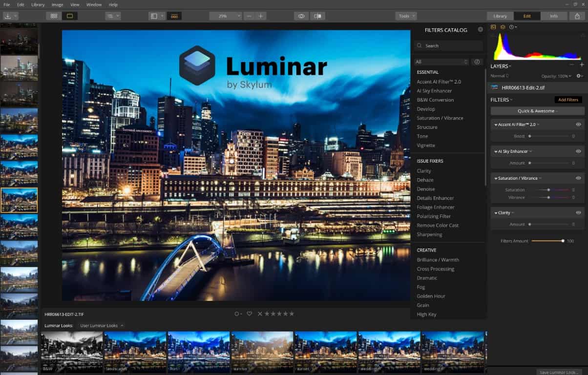
Task: Close the Filters Catalog panel
Action: pos(480,30)
